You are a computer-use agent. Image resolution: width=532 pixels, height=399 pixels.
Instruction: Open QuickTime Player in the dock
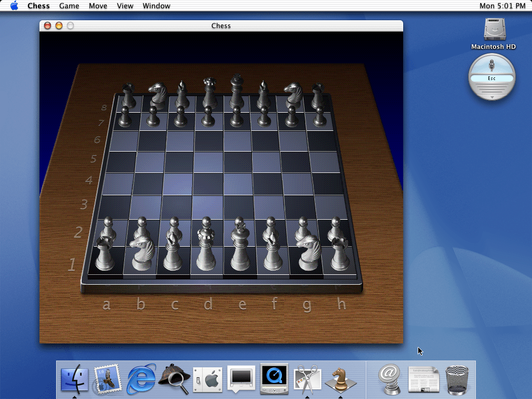[x=274, y=379]
